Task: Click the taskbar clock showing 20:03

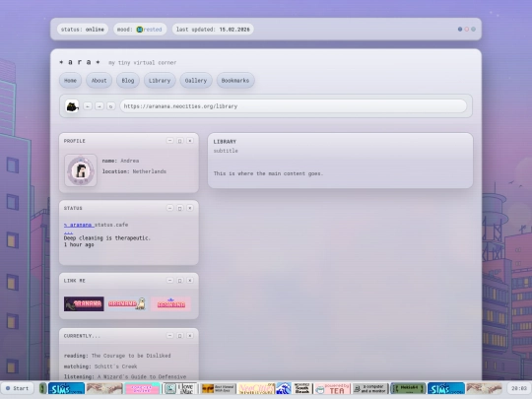Action: [x=519, y=388]
